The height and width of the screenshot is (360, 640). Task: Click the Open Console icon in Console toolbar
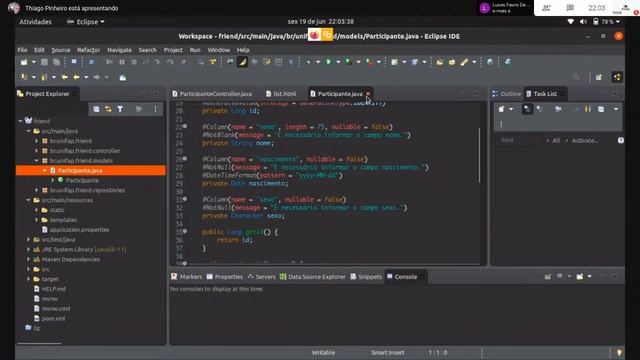[x=580, y=277]
